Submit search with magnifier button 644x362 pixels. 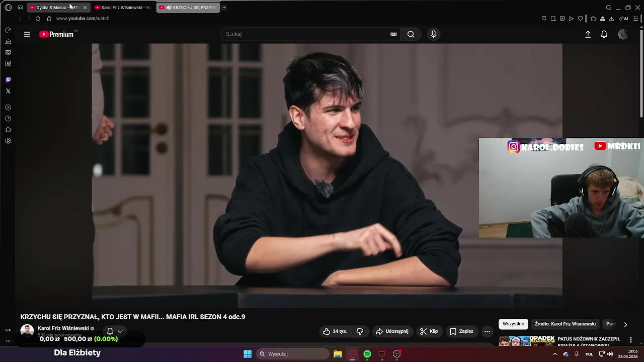coord(411,34)
